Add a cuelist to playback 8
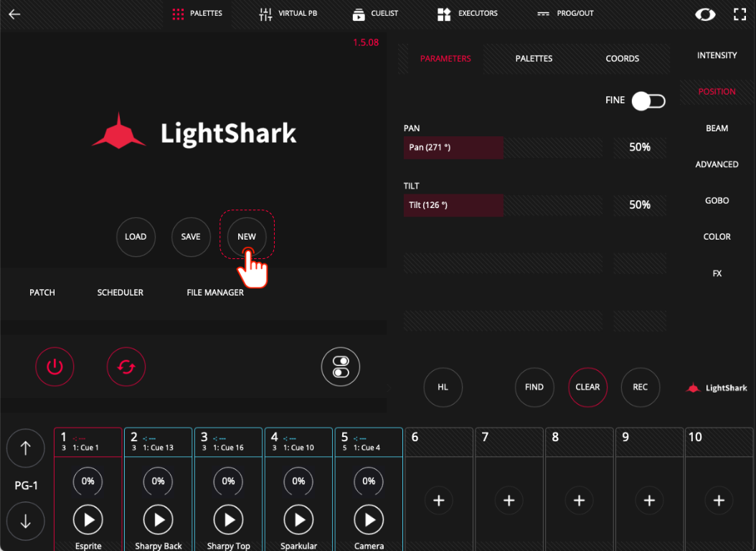Screen dimensions: 756x551 coord(579,500)
